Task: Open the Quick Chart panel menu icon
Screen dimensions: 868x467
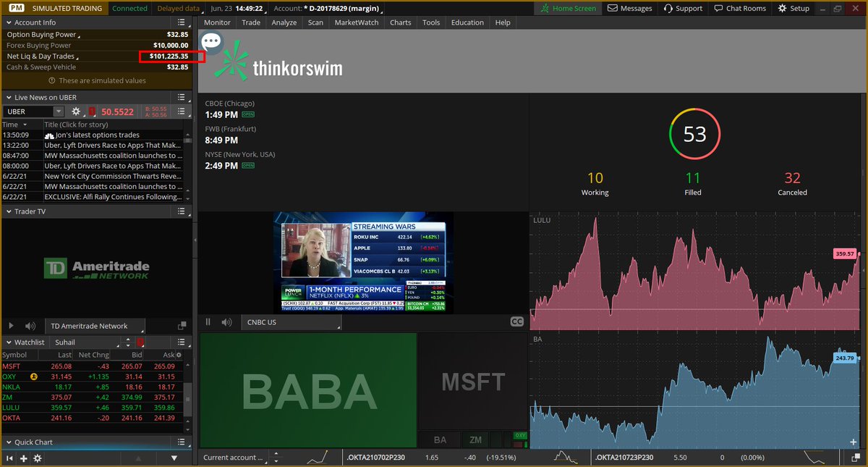Action: coord(182,442)
